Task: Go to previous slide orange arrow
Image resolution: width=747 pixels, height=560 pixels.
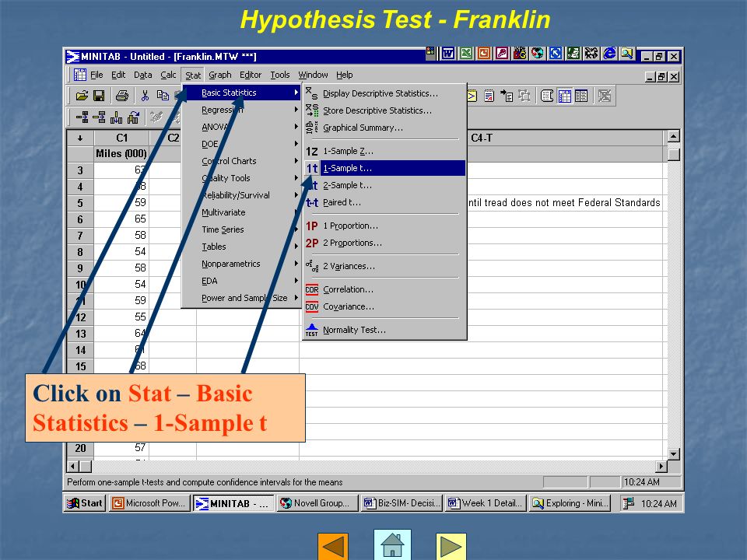Action: click(x=333, y=547)
